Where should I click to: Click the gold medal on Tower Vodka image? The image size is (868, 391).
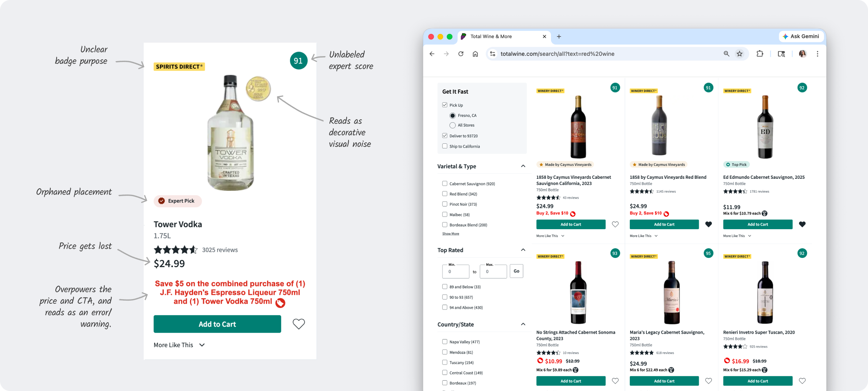pos(258,89)
